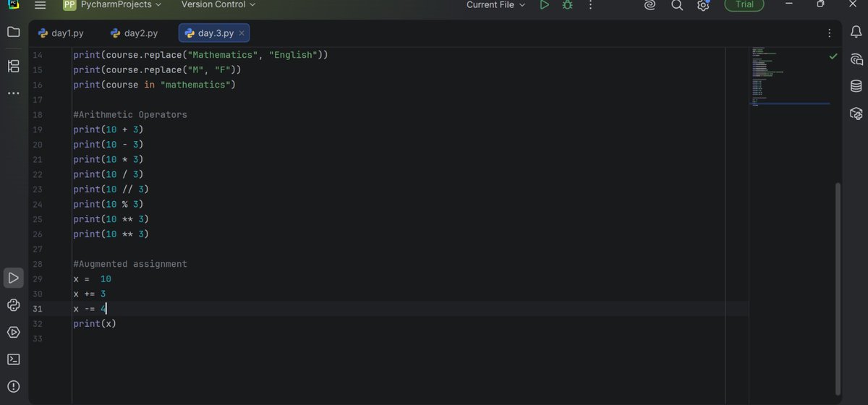Click the replace "M", "F" line

[x=157, y=70]
